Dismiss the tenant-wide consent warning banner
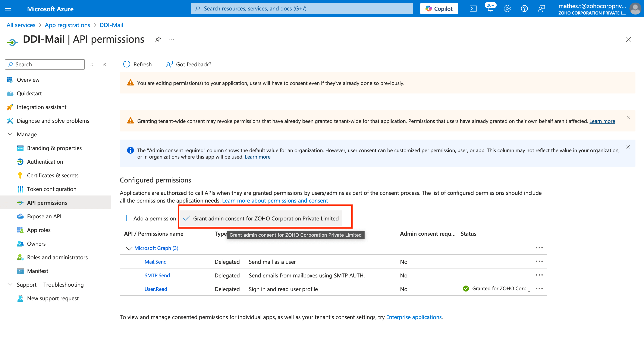 click(x=628, y=117)
